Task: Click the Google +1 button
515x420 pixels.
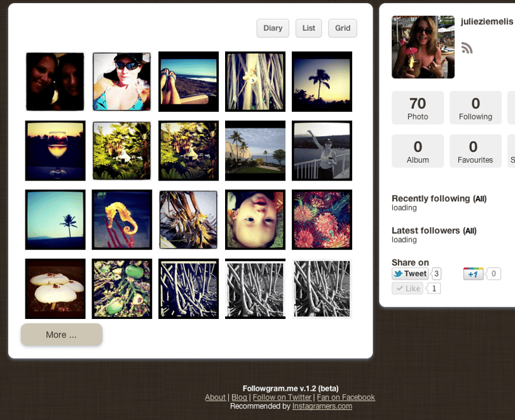Action: click(473, 274)
